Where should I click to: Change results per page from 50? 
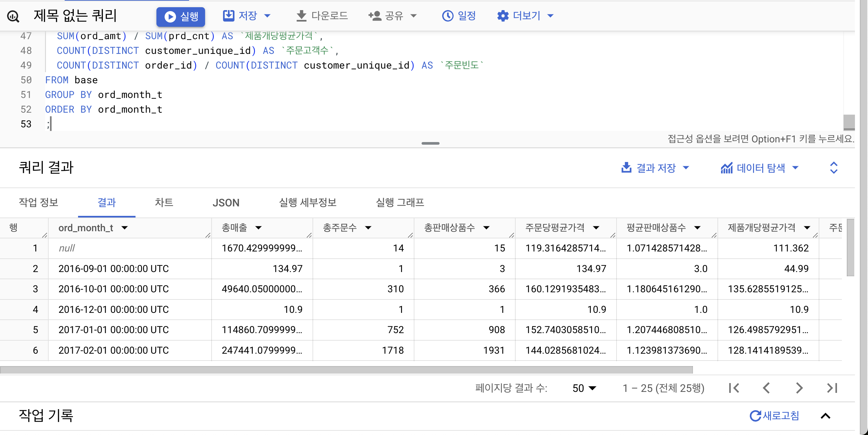point(584,388)
